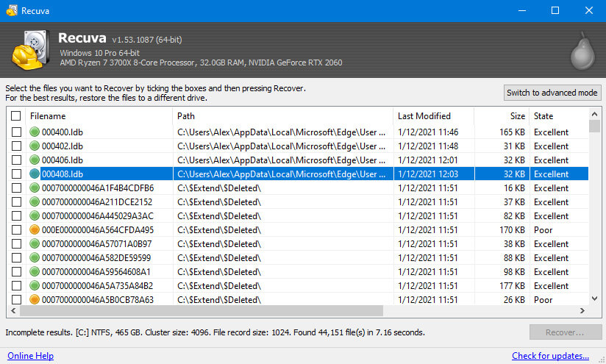The image size is (606, 364).
Task: Select the 000406.ldb filename
Action: (63, 160)
